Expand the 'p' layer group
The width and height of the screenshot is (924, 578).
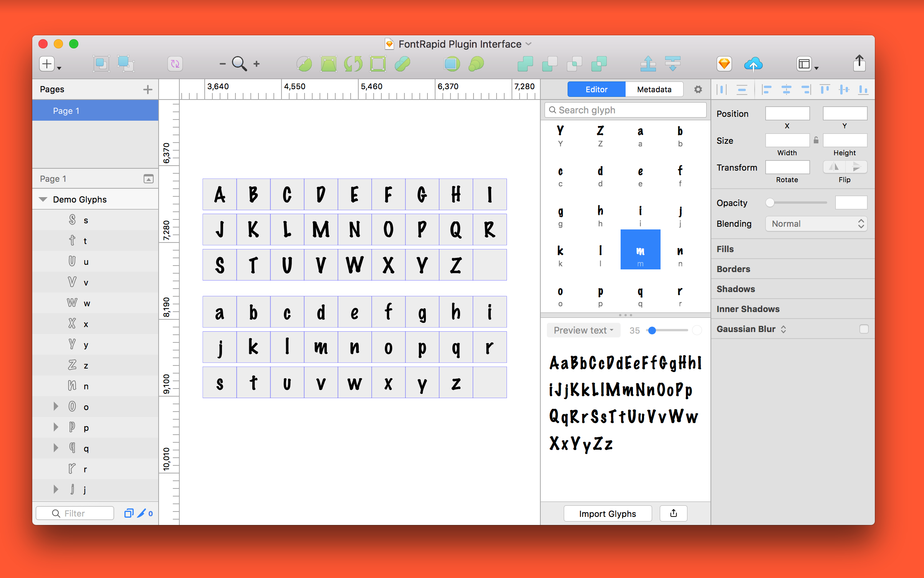(x=56, y=427)
